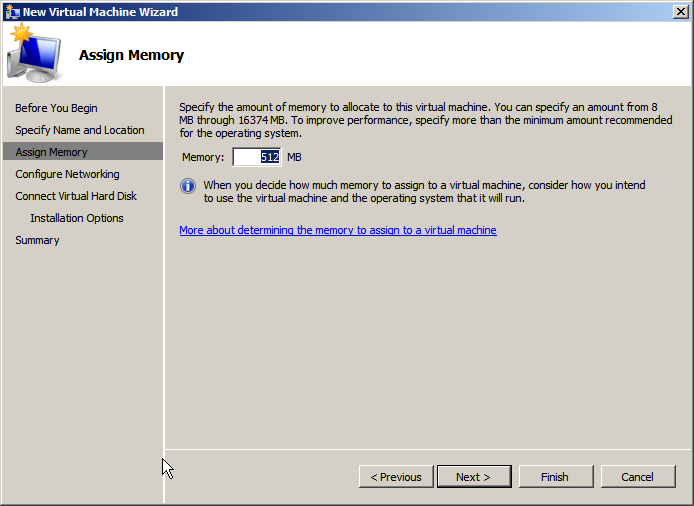Click the wizard icon in the title bar
This screenshot has height=506, width=694.
12,12
